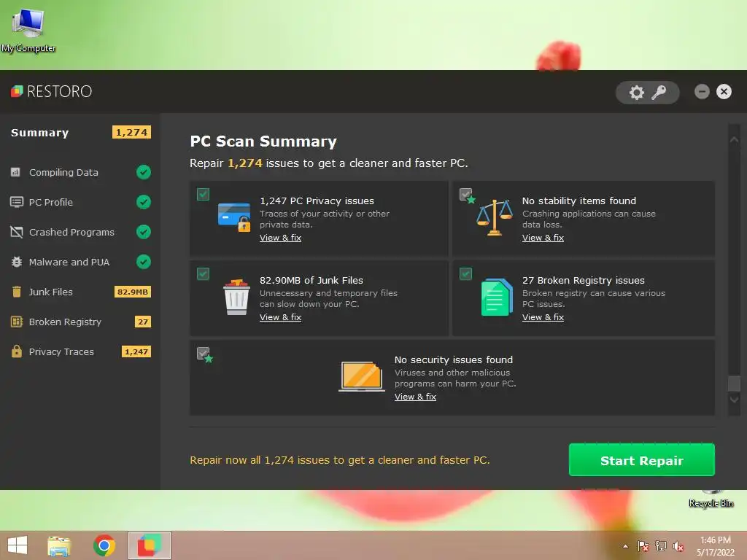Open View & fix for security issues
This screenshot has height=560, width=747.
(415, 397)
